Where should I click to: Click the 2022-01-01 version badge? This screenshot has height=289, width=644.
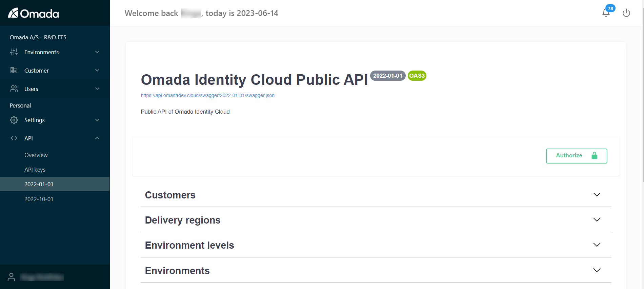[388, 76]
